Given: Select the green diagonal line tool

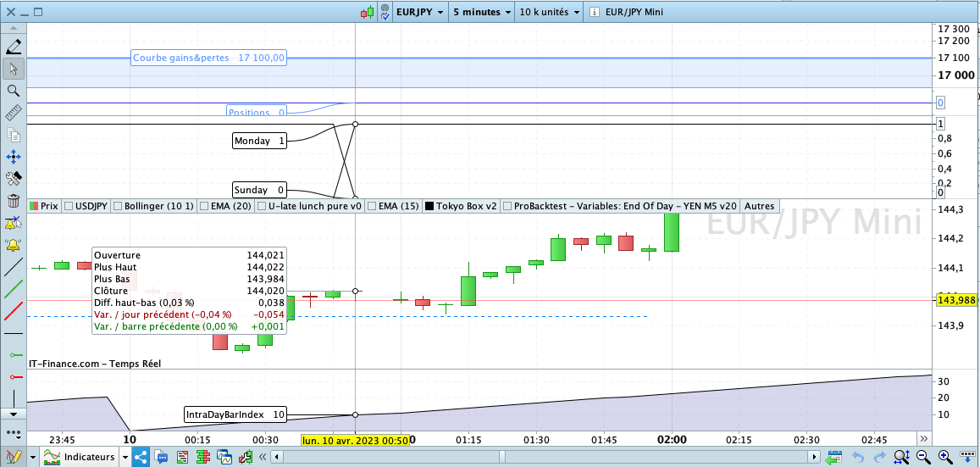Looking at the screenshot, I should coord(13,290).
